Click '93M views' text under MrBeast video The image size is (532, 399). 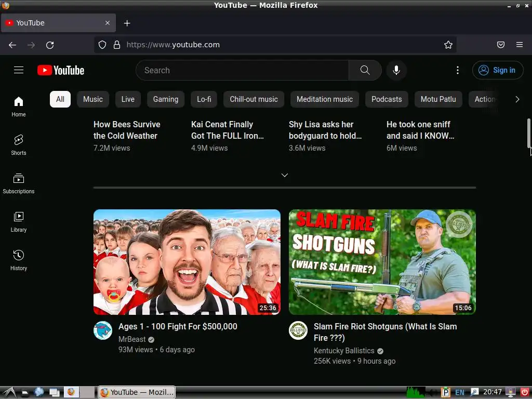click(x=136, y=350)
